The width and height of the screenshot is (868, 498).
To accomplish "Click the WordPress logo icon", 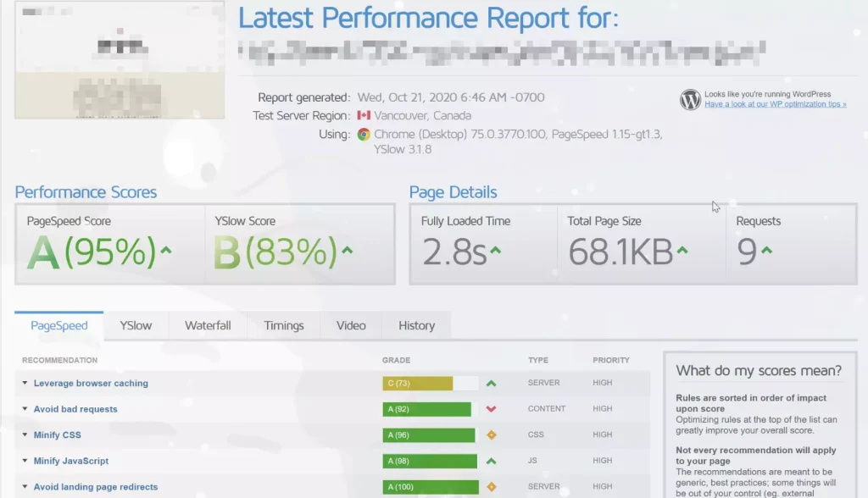I will point(690,100).
